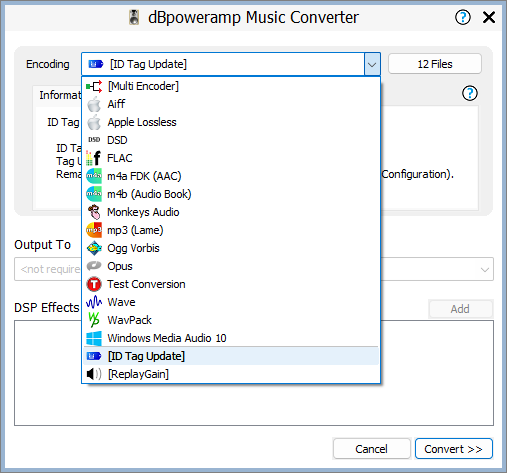Click the mp3 (Lame) icon
The image size is (507, 473).
pos(94,230)
